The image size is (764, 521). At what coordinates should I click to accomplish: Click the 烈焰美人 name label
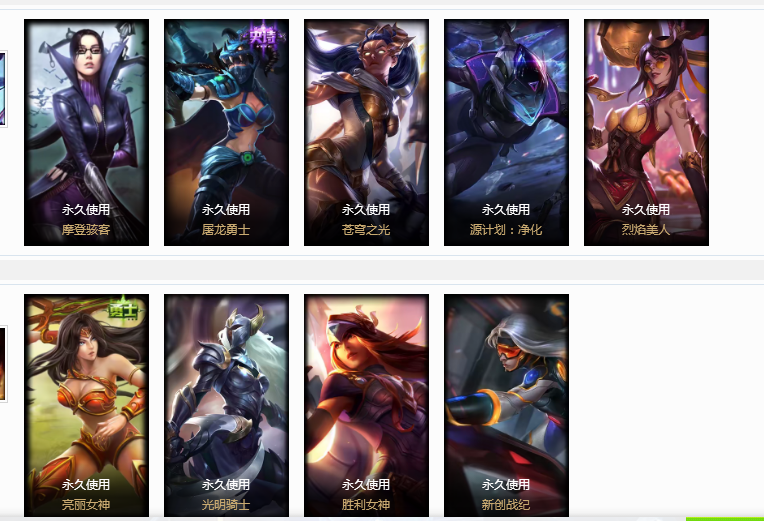[646, 230]
